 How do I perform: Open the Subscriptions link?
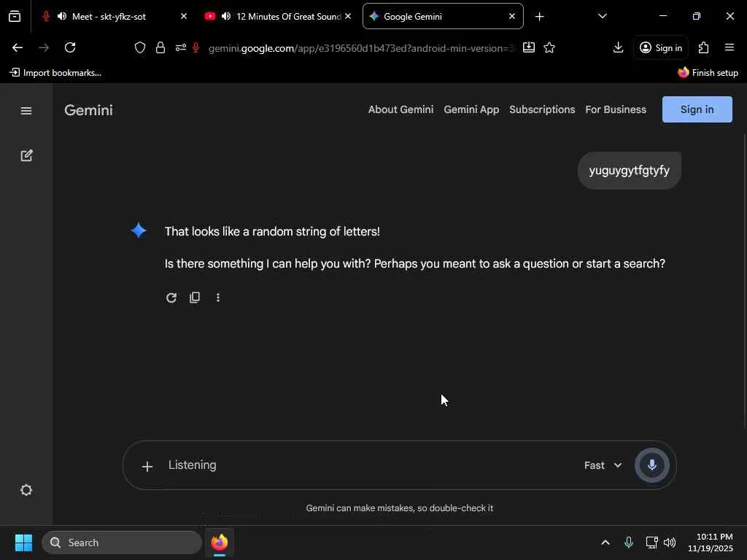pos(542,109)
